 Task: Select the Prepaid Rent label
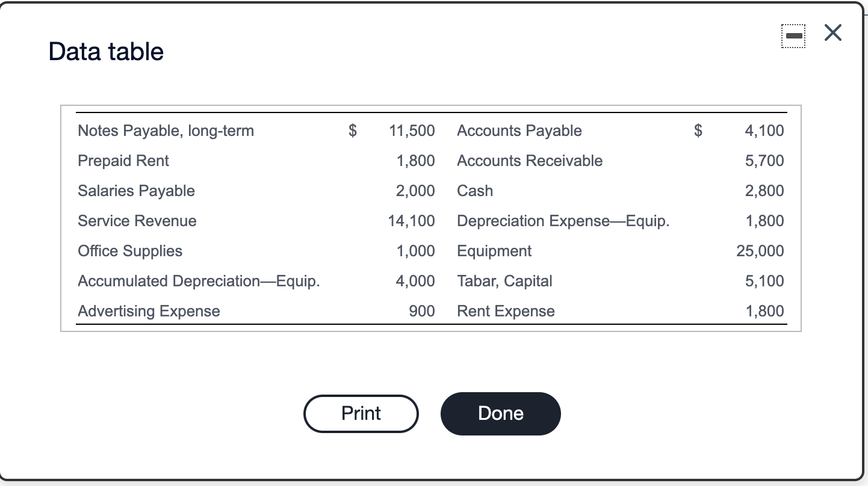(123, 161)
